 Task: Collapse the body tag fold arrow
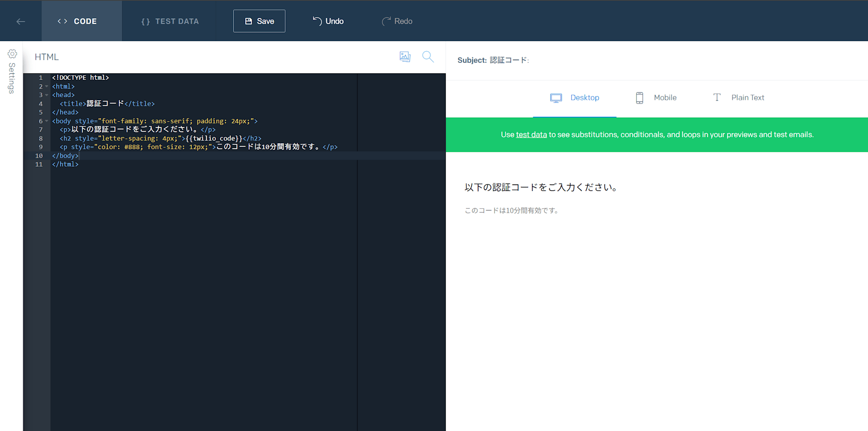point(46,121)
